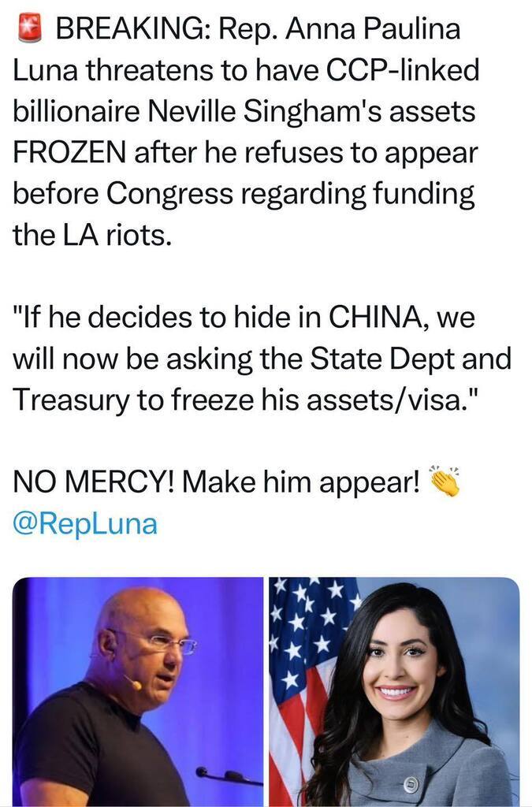
Task: Open the photo of the bald man speaking
Action: pyautogui.click(x=137, y=692)
